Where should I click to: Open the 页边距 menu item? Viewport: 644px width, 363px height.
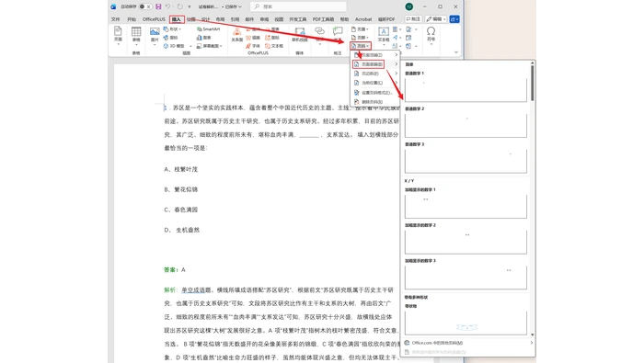click(x=375, y=74)
